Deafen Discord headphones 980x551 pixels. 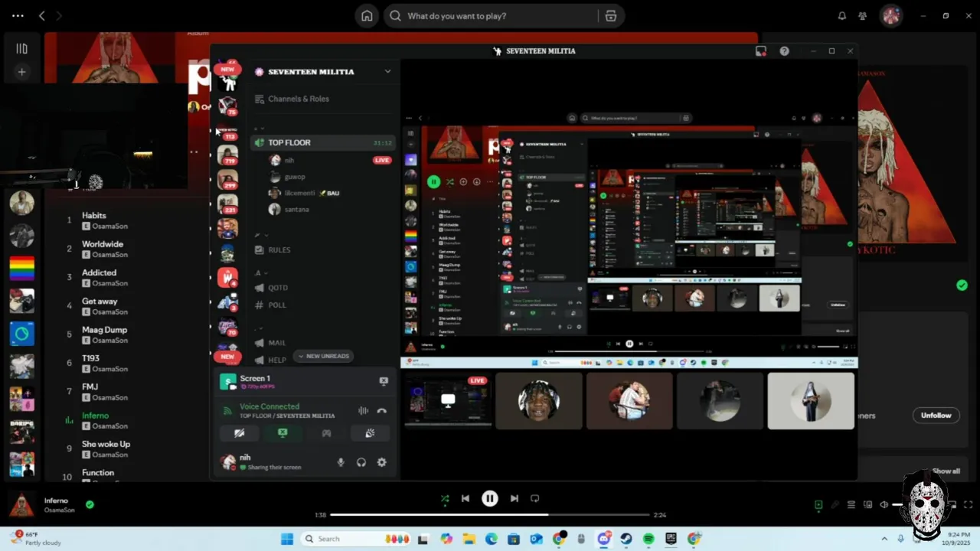tap(361, 462)
